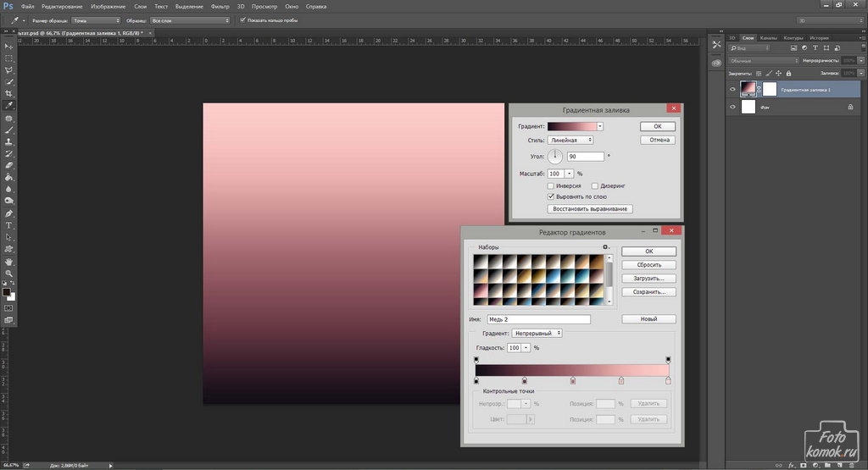The image size is (868, 470).
Task: Open the gradient presets gear menu
Action: tap(606, 247)
